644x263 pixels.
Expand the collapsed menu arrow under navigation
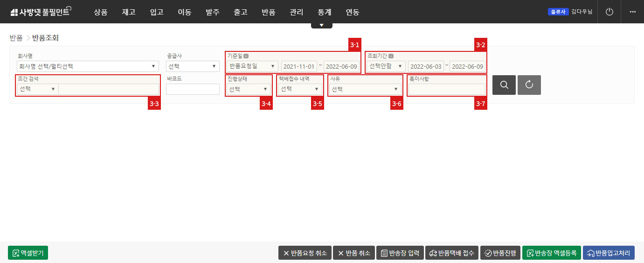click(321, 25)
